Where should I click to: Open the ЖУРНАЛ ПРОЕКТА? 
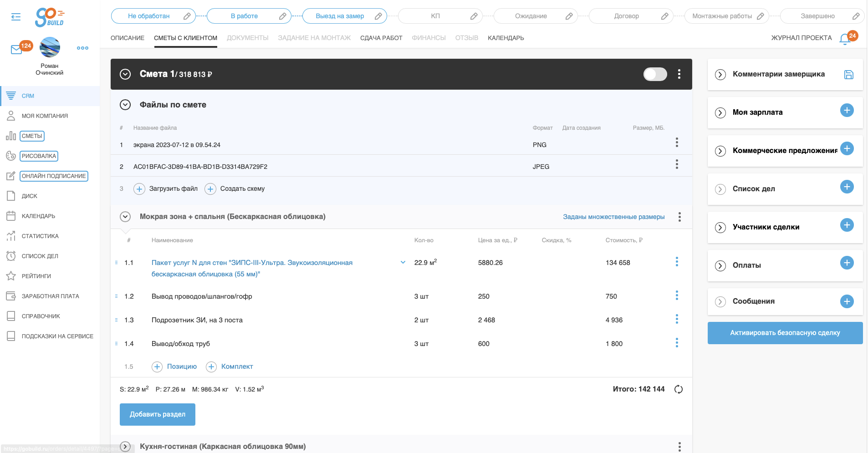point(801,38)
